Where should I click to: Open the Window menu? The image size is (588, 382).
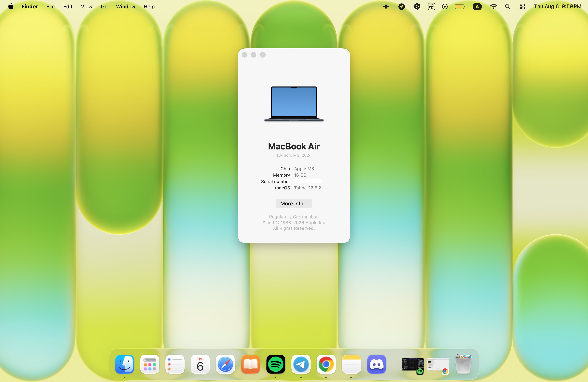[x=126, y=7]
